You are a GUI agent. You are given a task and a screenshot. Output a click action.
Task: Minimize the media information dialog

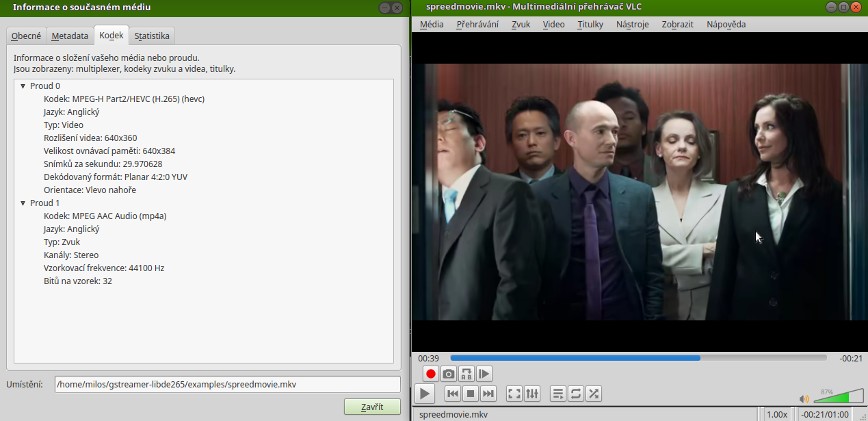[385, 8]
